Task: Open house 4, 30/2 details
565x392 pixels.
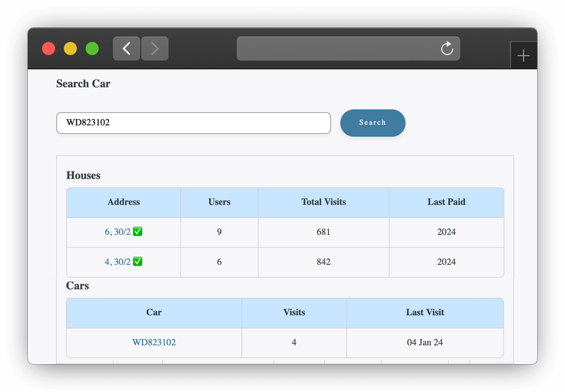Action: pyautogui.click(x=117, y=261)
